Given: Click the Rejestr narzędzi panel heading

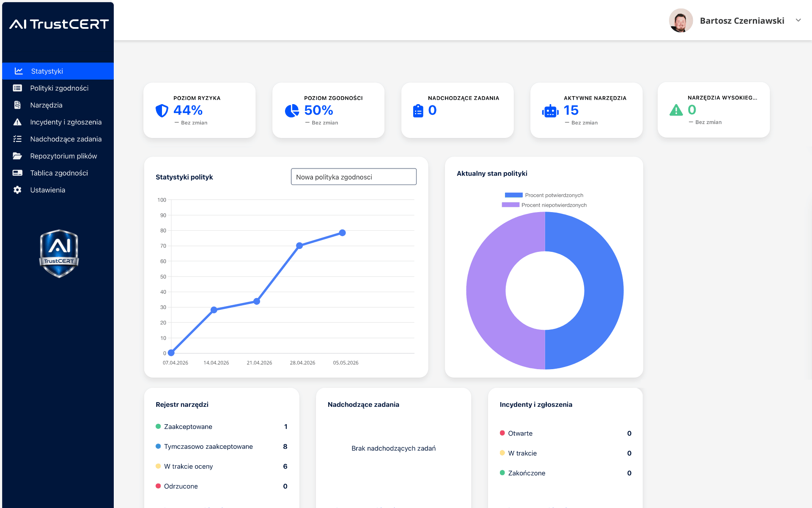Looking at the screenshot, I should pos(182,405).
